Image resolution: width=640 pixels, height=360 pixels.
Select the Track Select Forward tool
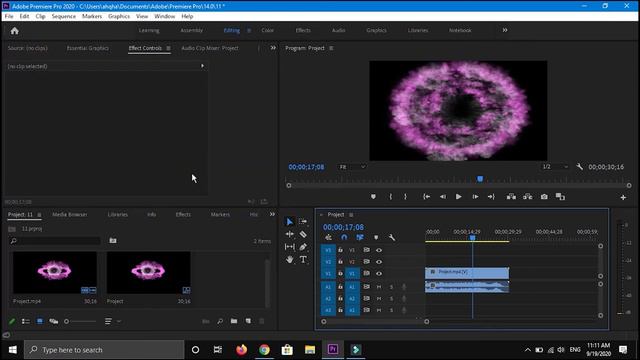tap(303, 222)
